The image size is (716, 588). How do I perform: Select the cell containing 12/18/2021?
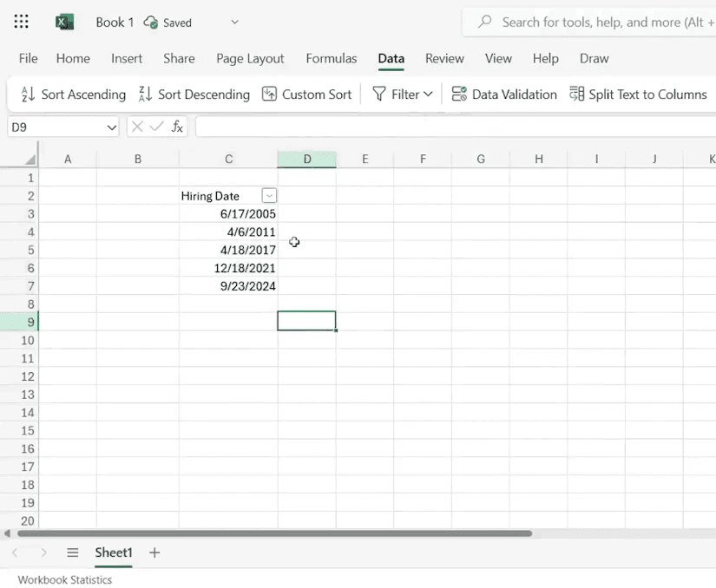tap(228, 268)
